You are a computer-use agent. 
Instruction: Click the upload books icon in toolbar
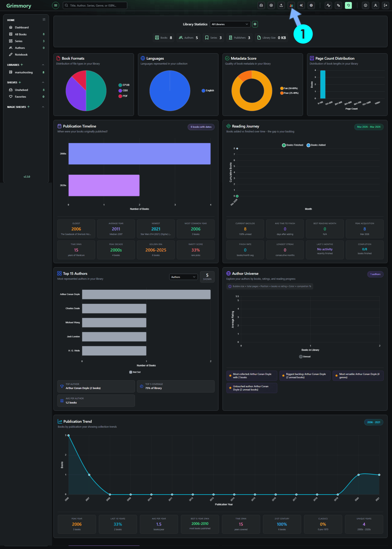tap(281, 5)
